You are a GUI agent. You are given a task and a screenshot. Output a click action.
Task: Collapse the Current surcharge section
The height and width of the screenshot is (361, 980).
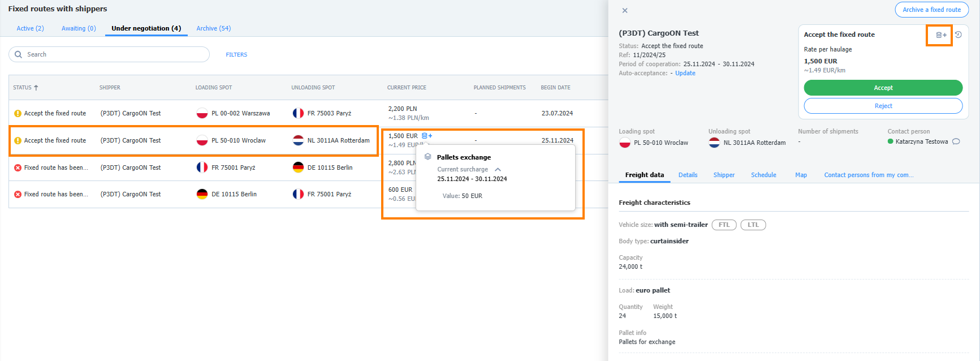tap(498, 169)
